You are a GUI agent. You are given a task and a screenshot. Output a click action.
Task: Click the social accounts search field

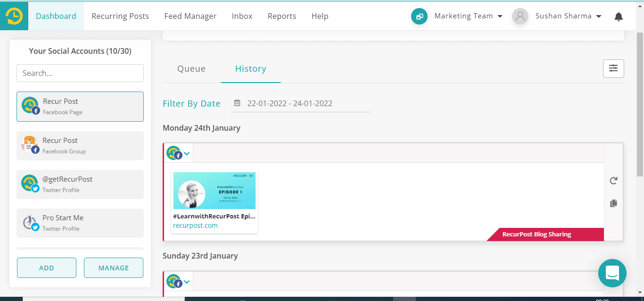click(x=80, y=73)
